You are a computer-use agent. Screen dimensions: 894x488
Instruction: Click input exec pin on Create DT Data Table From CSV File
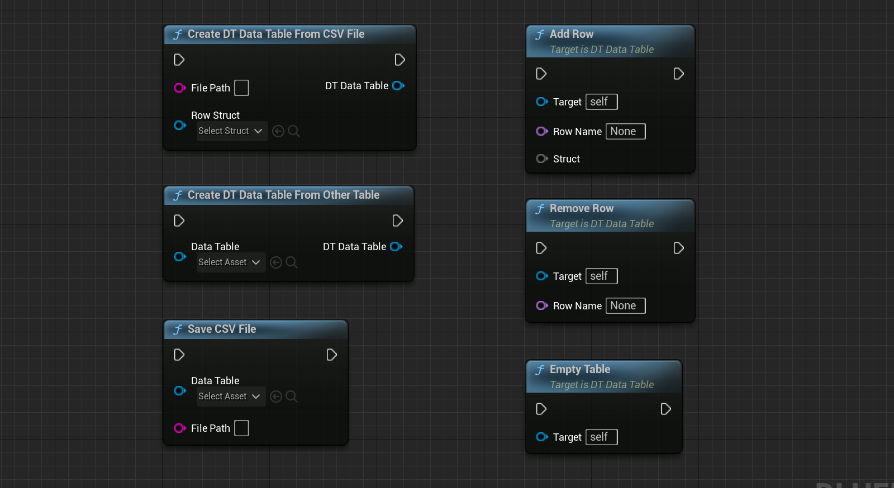(179, 60)
